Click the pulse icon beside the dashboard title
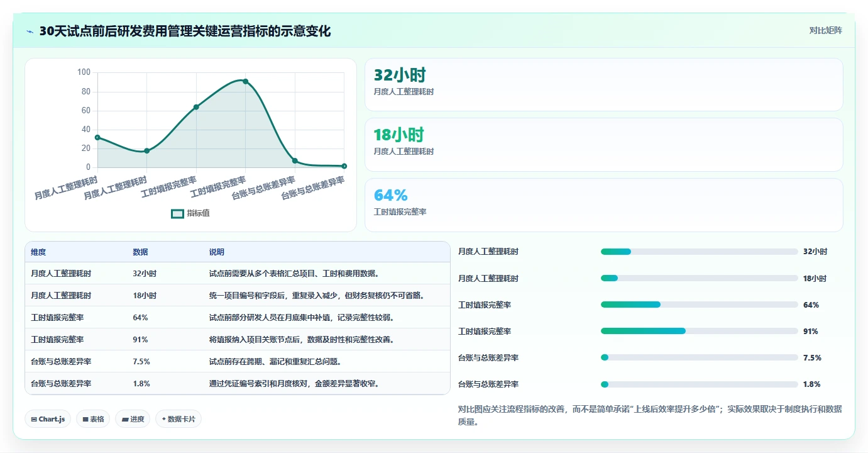 [30, 31]
